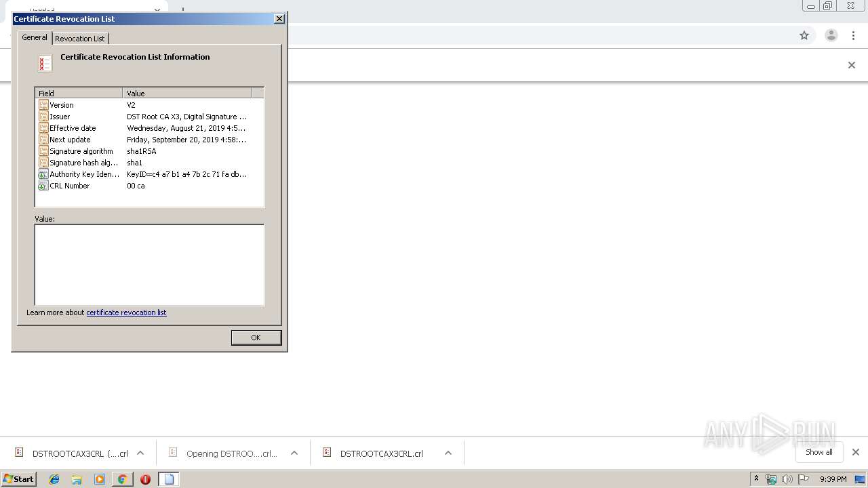The height and width of the screenshot is (488, 868).
Task: Open the red Opera taskbar icon
Action: point(145,479)
